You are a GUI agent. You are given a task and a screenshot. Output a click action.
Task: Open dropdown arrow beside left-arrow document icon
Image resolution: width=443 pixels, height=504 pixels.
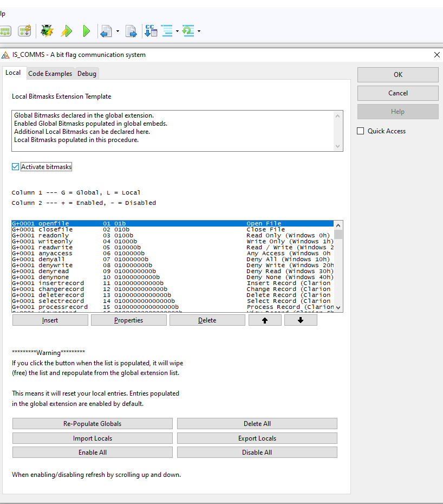pos(118,31)
